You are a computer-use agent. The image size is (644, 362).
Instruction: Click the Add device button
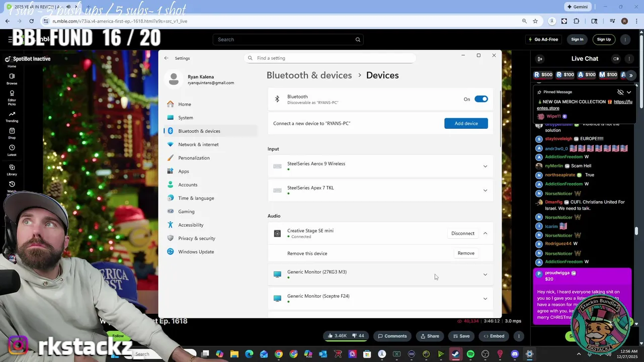point(466,123)
